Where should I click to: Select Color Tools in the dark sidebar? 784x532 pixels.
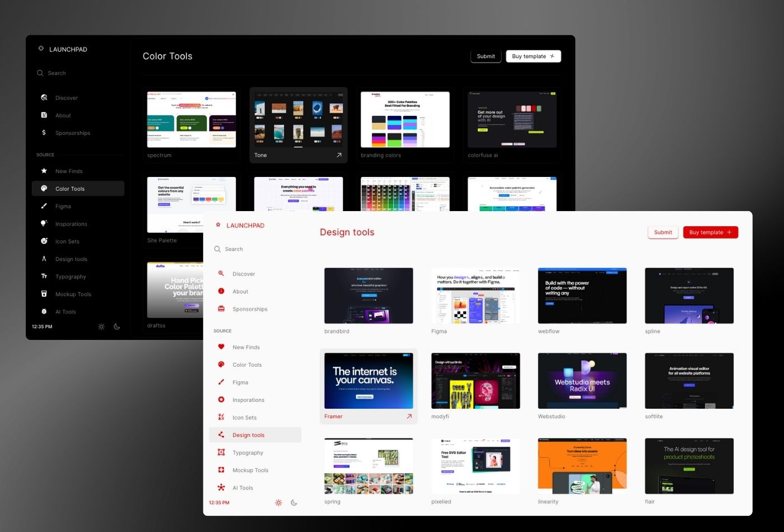pyautogui.click(x=69, y=189)
